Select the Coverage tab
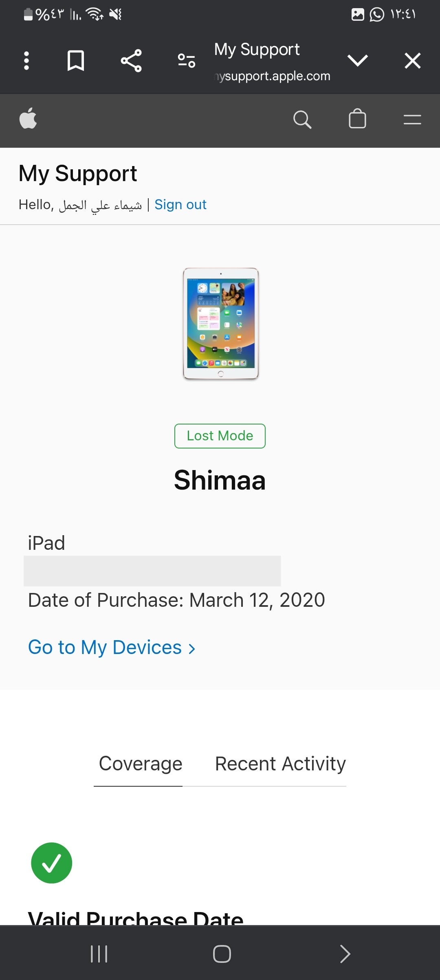Image resolution: width=440 pixels, height=980 pixels. click(x=140, y=764)
